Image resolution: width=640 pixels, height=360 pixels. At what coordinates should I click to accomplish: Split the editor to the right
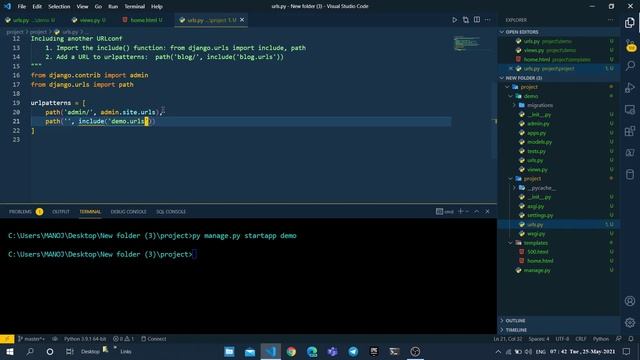coord(477,20)
